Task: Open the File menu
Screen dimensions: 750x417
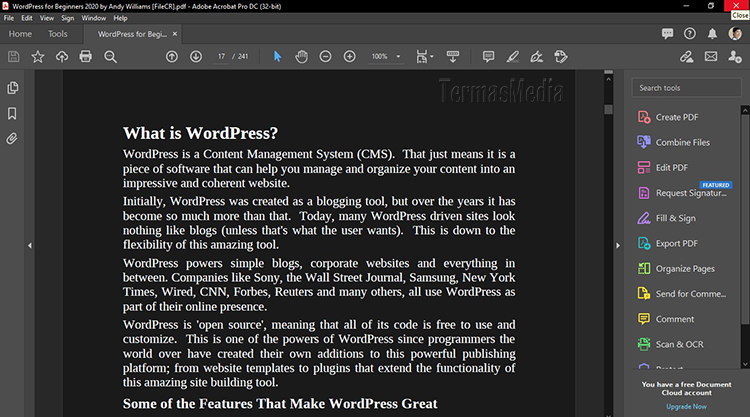Action: click(x=9, y=18)
